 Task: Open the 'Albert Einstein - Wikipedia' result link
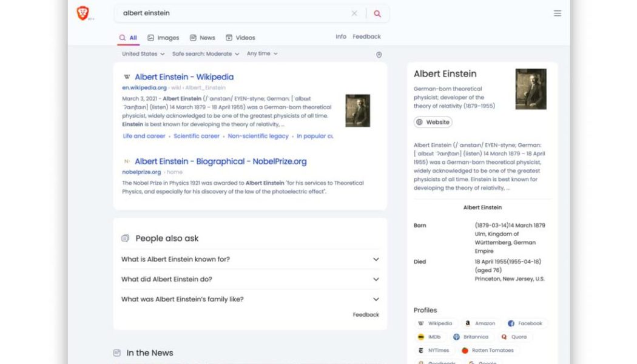tap(185, 76)
